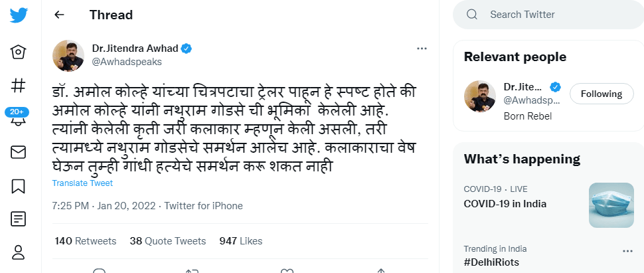Toggle the Following button for Dr.Jitendra
Viewport: 644px width, 273px height.
pyautogui.click(x=601, y=94)
